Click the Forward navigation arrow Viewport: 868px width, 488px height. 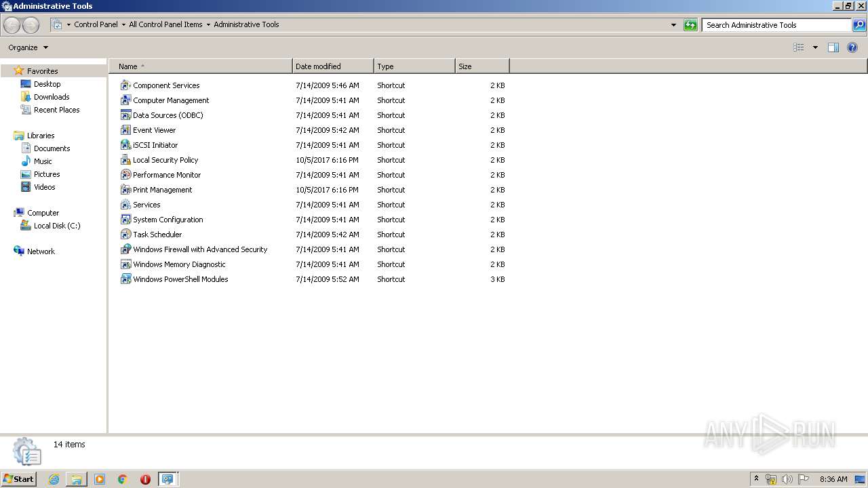click(31, 25)
